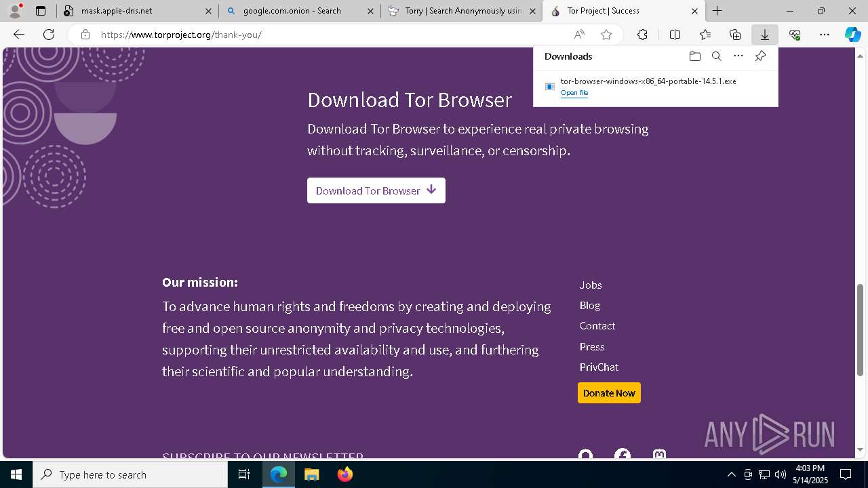Refresh the current page
The width and height of the screenshot is (868, 488).
coord(49,35)
